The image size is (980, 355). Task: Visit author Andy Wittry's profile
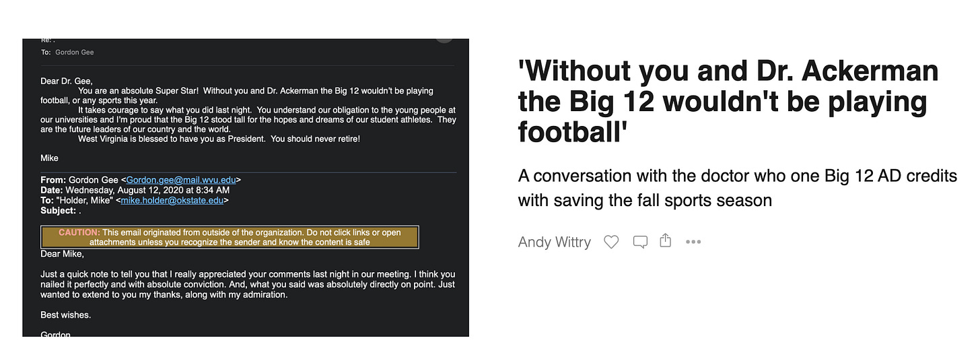tap(555, 242)
